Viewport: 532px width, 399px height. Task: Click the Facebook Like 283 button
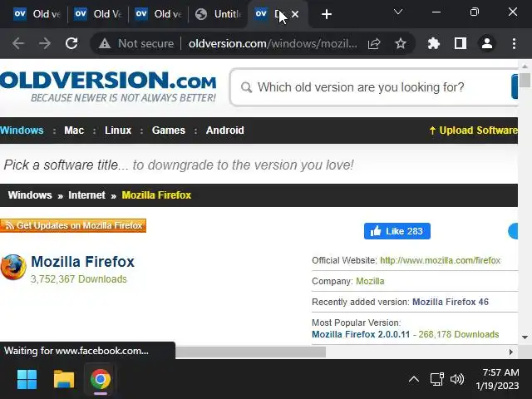point(397,231)
